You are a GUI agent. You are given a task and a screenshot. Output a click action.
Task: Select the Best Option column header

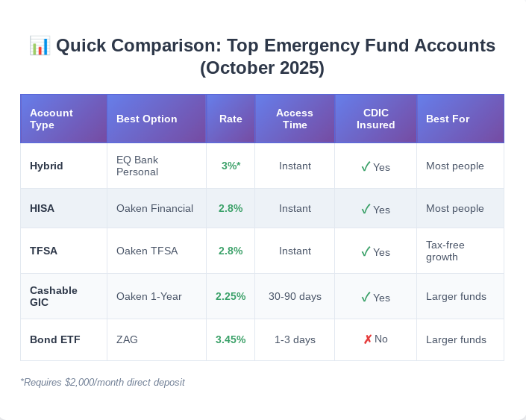point(147,119)
